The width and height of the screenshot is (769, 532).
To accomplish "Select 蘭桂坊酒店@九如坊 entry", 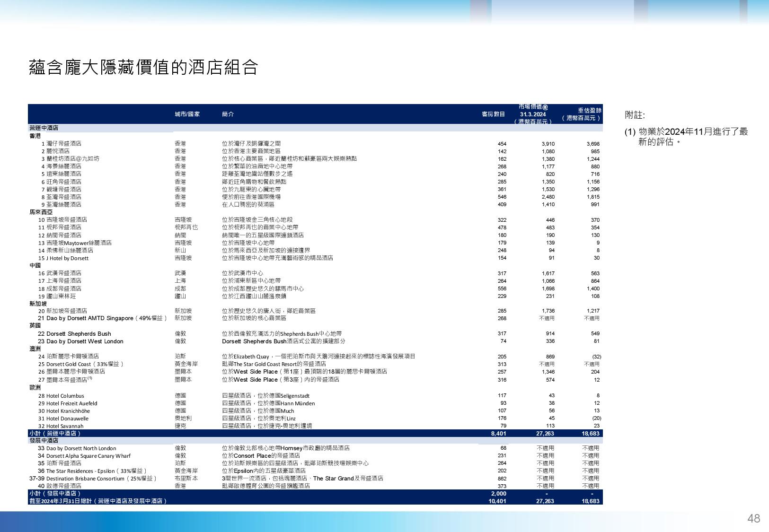I will coord(73,158).
